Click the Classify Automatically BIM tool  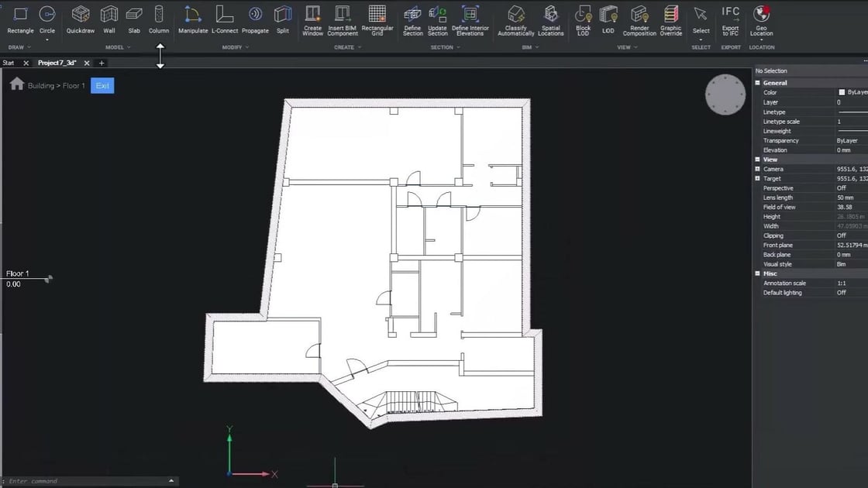click(515, 19)
